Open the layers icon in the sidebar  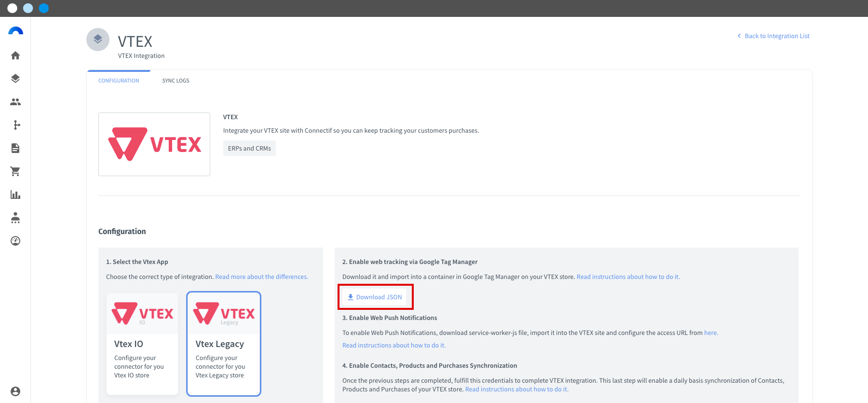[15, 79]
